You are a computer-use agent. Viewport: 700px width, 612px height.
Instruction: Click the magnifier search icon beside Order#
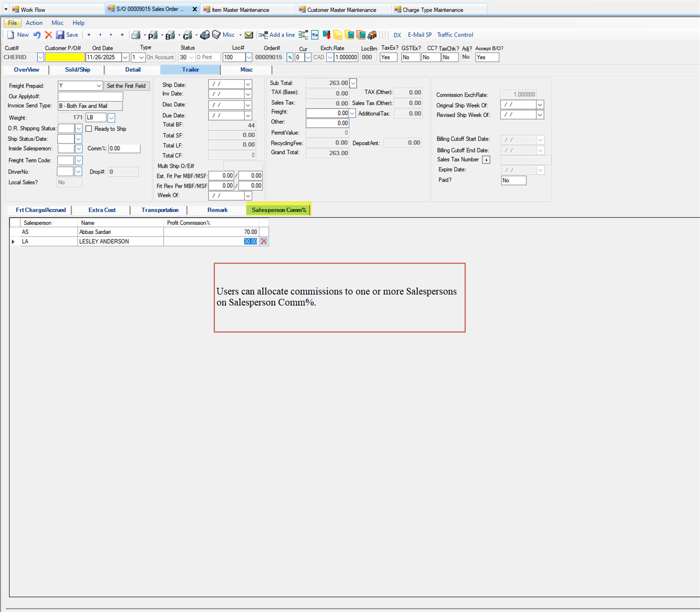coord(290,57)
